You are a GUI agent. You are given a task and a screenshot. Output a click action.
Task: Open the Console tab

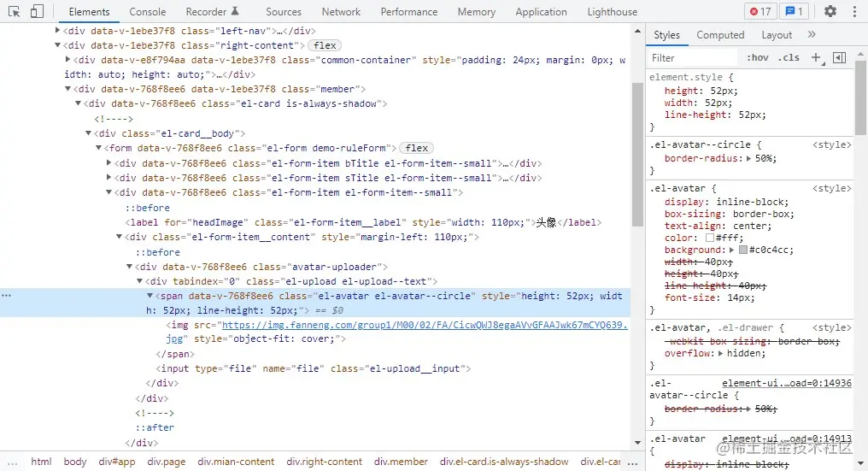(147, 12)
